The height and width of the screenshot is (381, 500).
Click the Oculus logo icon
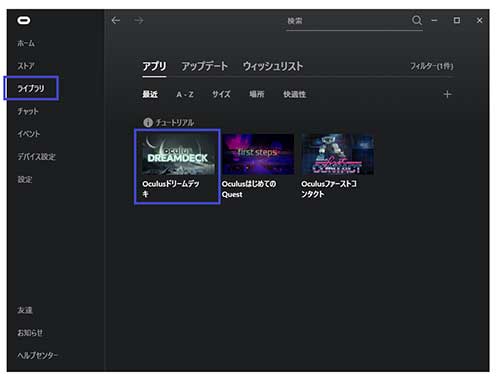point(24,21)
